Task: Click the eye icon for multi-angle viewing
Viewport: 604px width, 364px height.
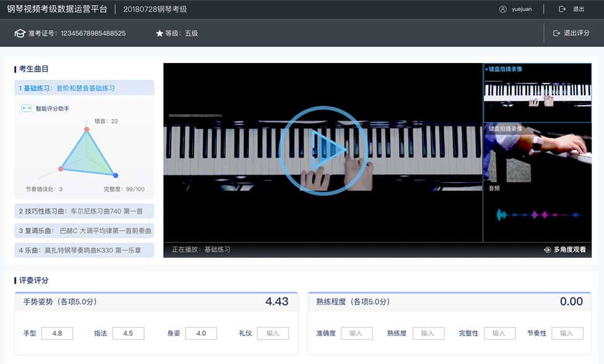Action: pos(547,250)
